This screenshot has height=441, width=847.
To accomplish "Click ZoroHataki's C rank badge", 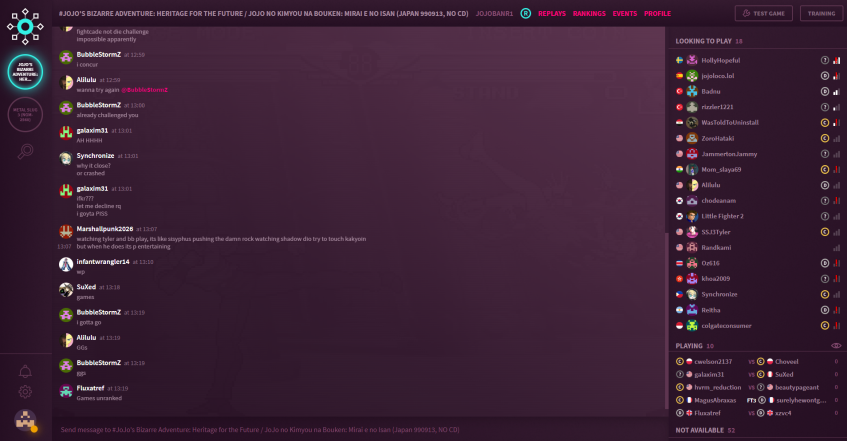I will pos(825,138).
